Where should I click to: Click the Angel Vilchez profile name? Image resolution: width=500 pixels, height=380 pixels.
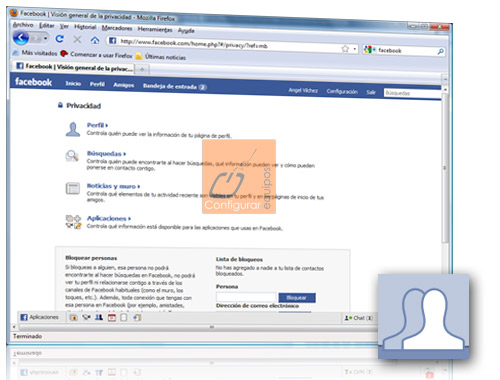coord(303,90)
